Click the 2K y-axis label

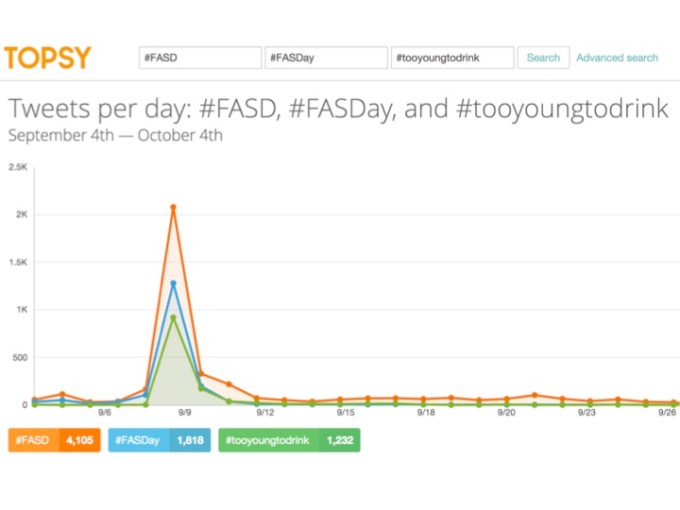click(21, 215)
